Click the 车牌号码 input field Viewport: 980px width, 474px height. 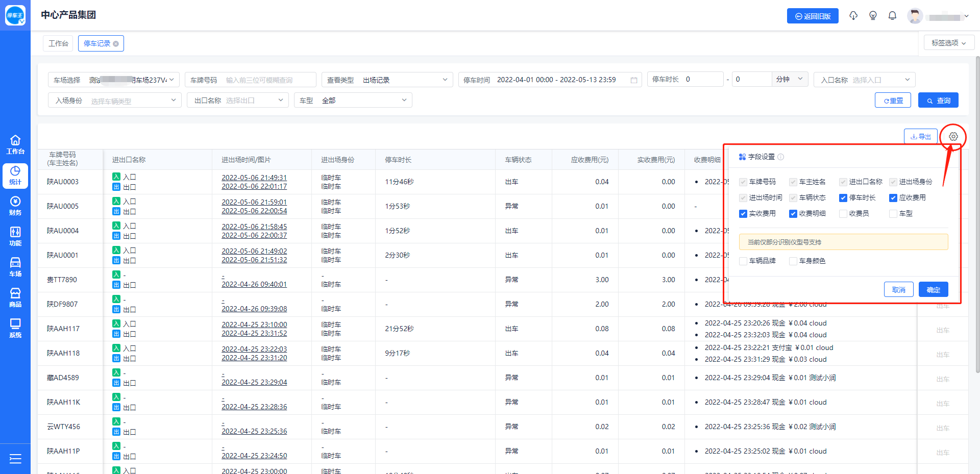(268, 80)
